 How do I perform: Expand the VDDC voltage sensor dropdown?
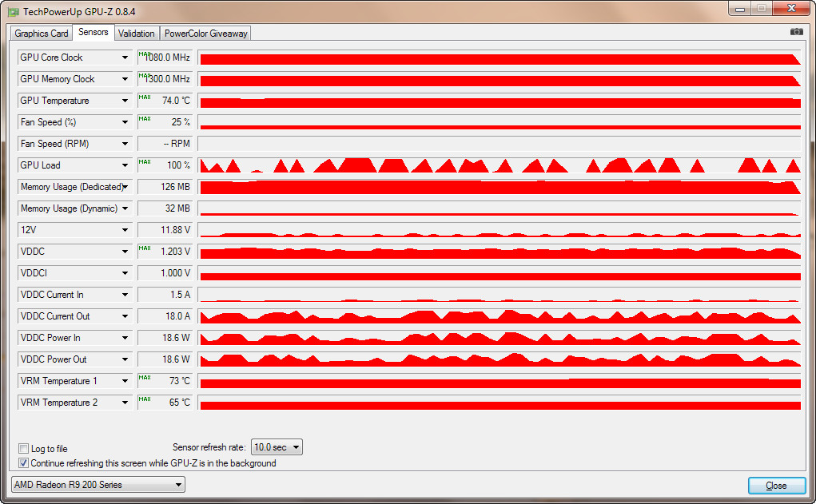(125, 252)
